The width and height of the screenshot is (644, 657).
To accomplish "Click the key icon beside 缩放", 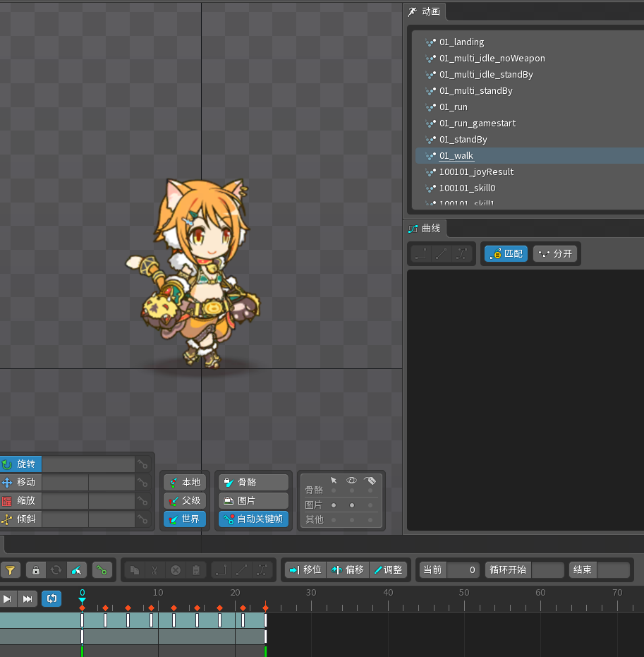I will tap(142, 501).
